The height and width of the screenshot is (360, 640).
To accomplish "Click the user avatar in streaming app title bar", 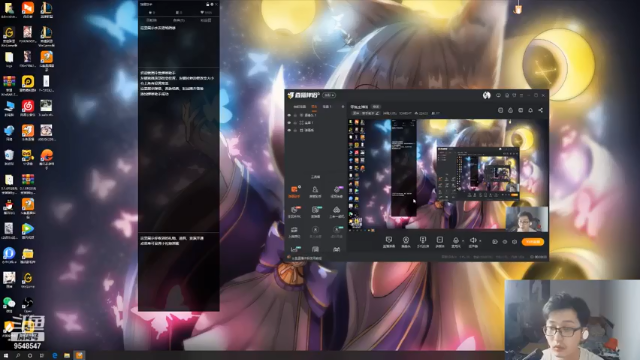I will tap(487, 95).
